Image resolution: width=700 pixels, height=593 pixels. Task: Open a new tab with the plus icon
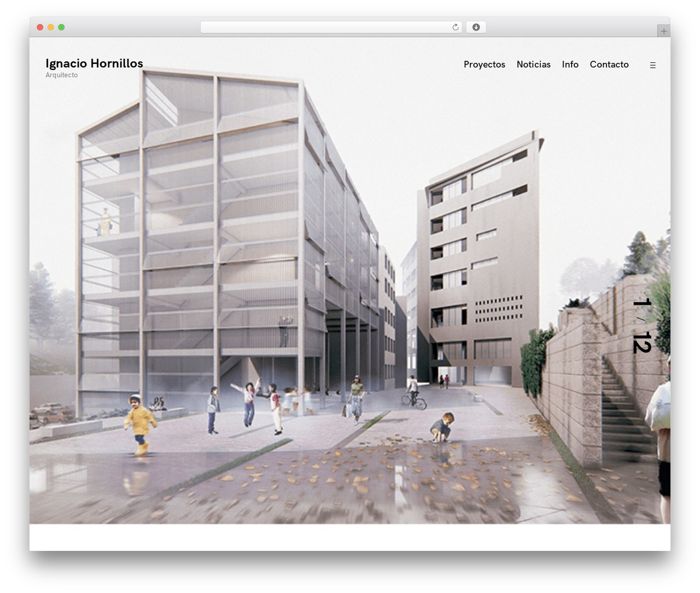tap(664, 31)
